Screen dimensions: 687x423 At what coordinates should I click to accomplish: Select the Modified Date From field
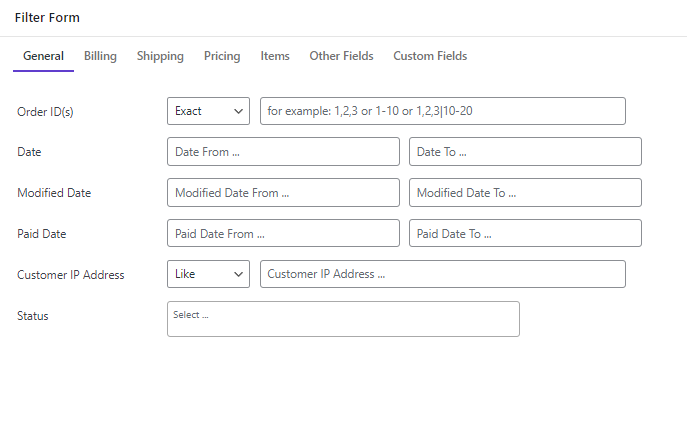tap(283, 193)
